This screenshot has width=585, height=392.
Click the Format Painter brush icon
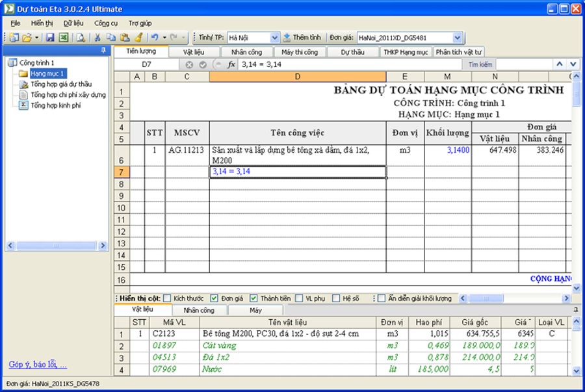tap(138, 38)
